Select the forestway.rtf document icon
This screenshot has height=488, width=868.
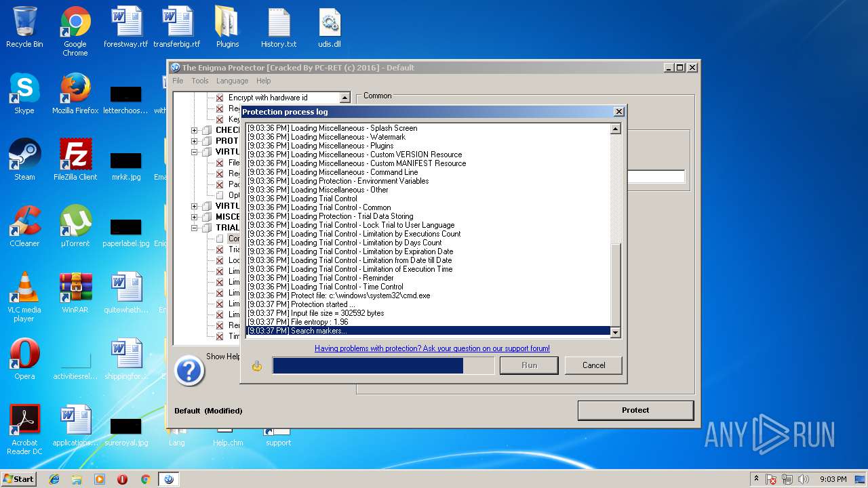(126, 27)
